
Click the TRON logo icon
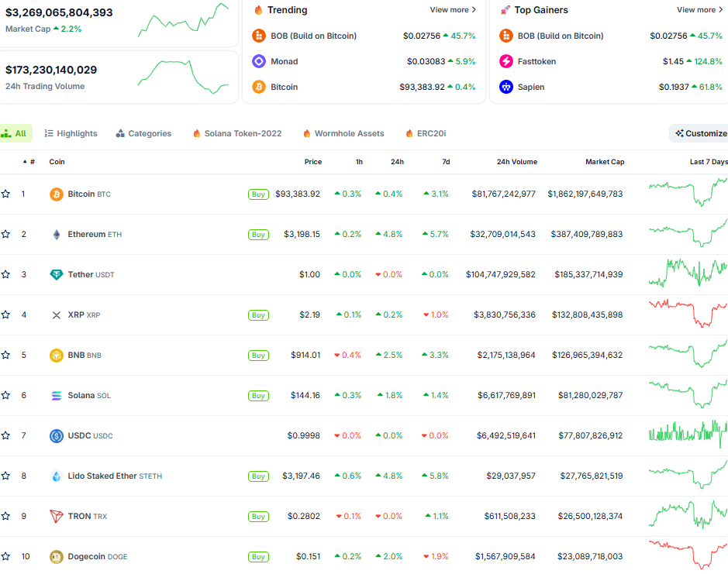point(56,517)
